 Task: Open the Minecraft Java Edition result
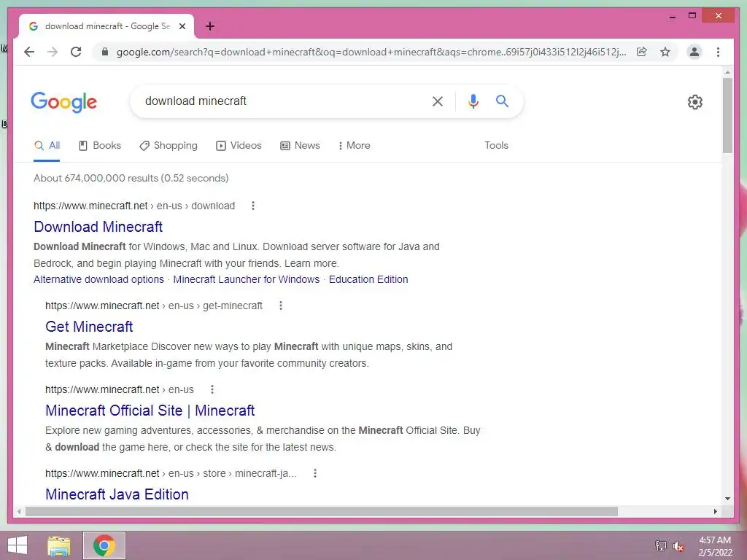pyautogui.click(x=117, y=494)
